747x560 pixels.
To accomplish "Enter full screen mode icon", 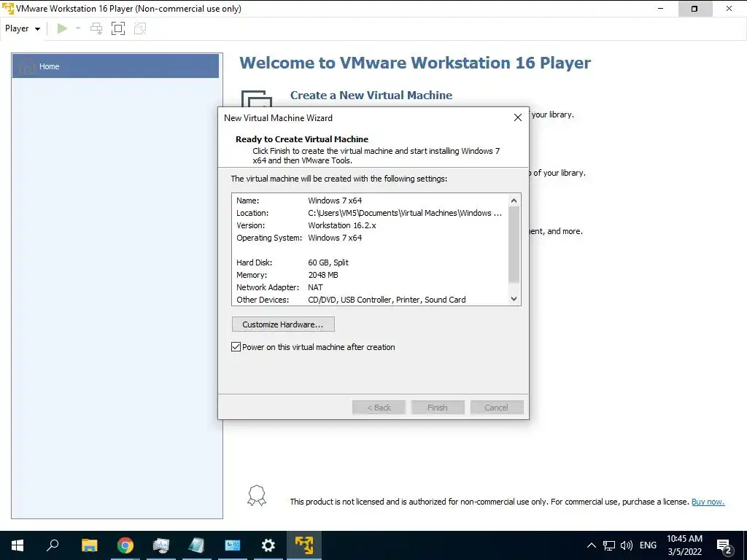I will click(117, 28).
